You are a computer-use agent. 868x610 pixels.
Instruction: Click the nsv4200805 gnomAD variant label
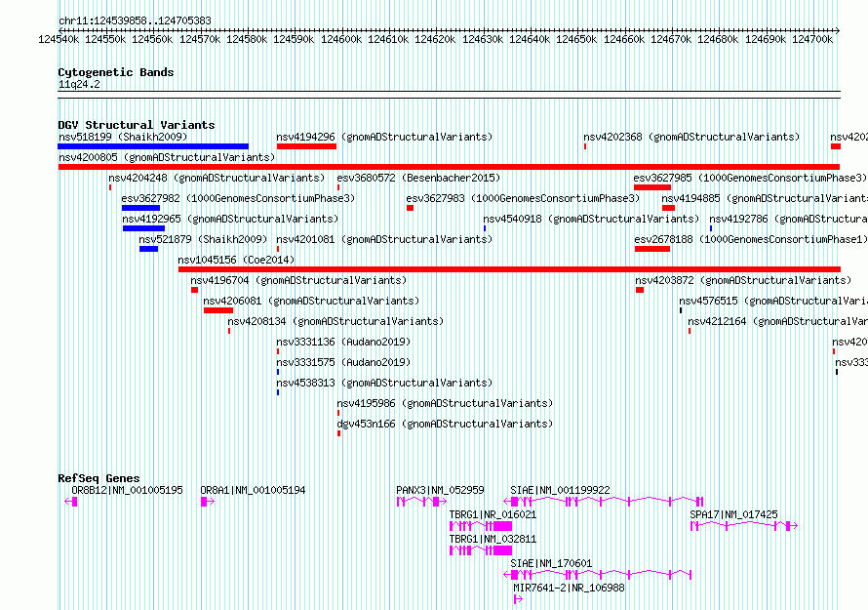(167, 157)
